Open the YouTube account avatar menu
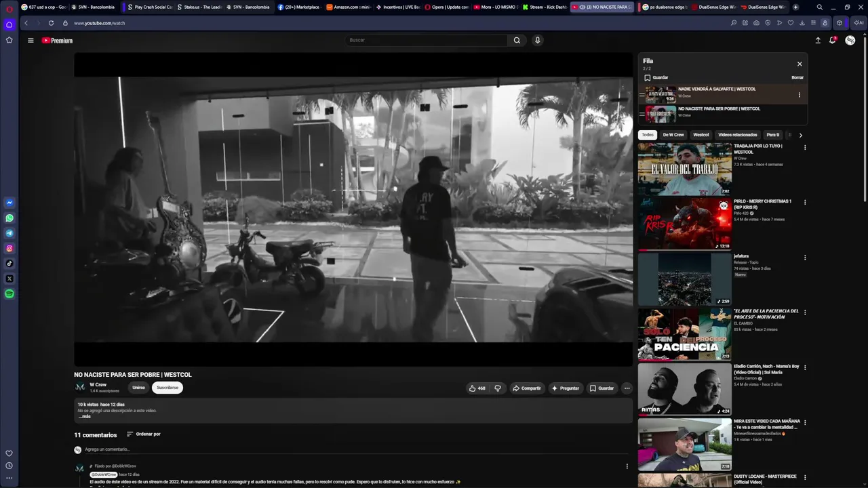 [850, 41]
